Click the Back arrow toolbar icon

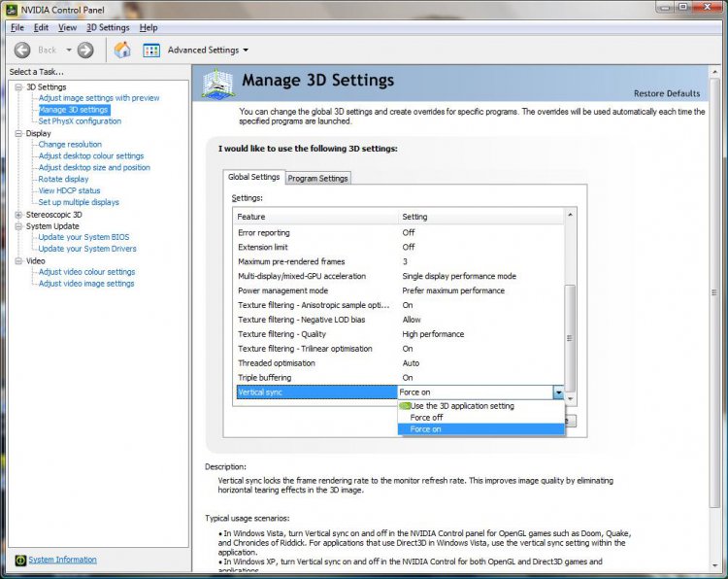(21, 50)
